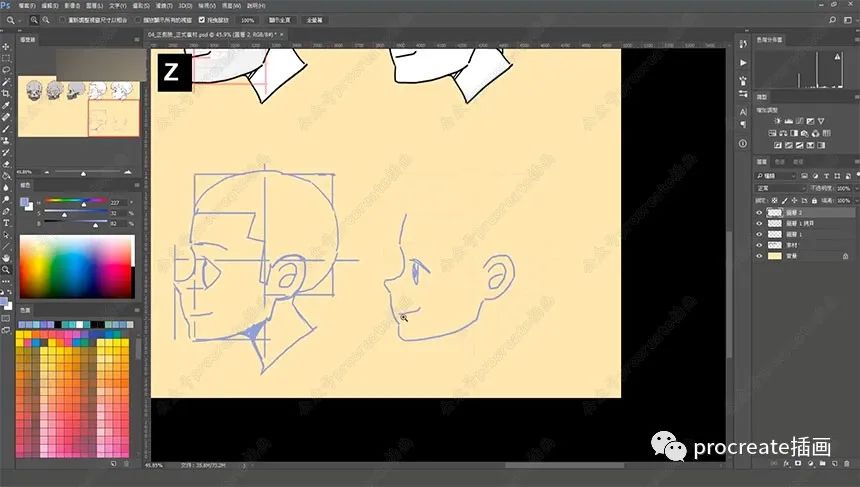Click the Fill Screen button
Viewport: 860px width, 487px height.
point(314,19)
